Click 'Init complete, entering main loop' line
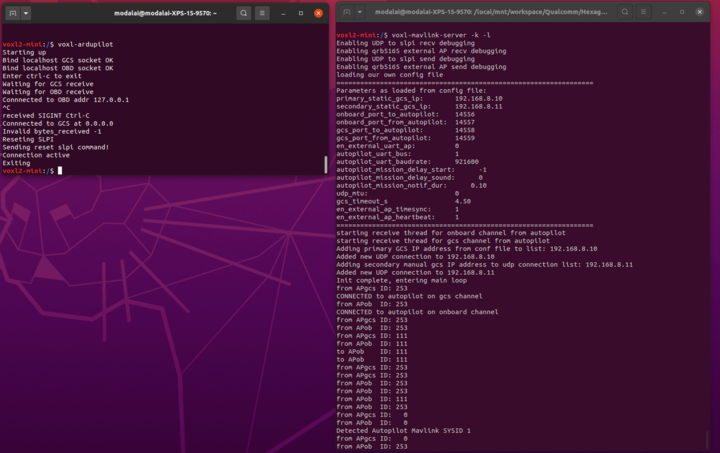 [x=401, y=280]
